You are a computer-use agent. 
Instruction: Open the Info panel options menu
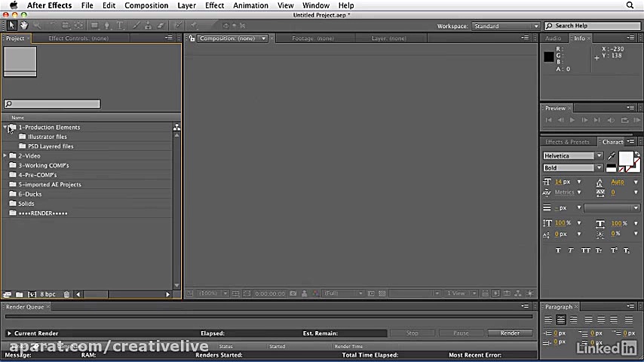(631, 38)
